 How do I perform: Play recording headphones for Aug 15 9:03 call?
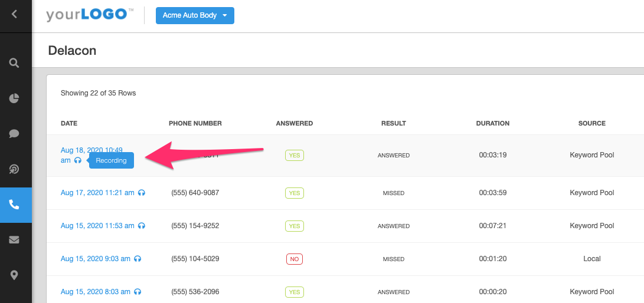click(138, 259)
